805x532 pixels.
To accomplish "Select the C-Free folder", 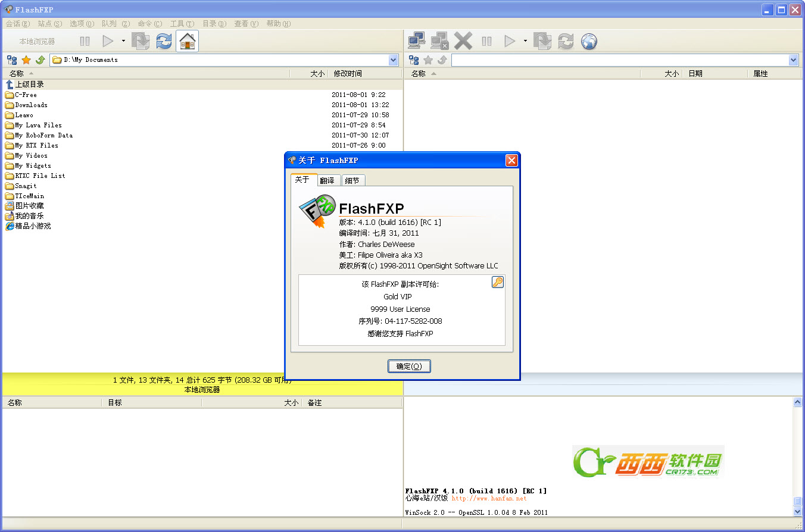I will (21, 95).
